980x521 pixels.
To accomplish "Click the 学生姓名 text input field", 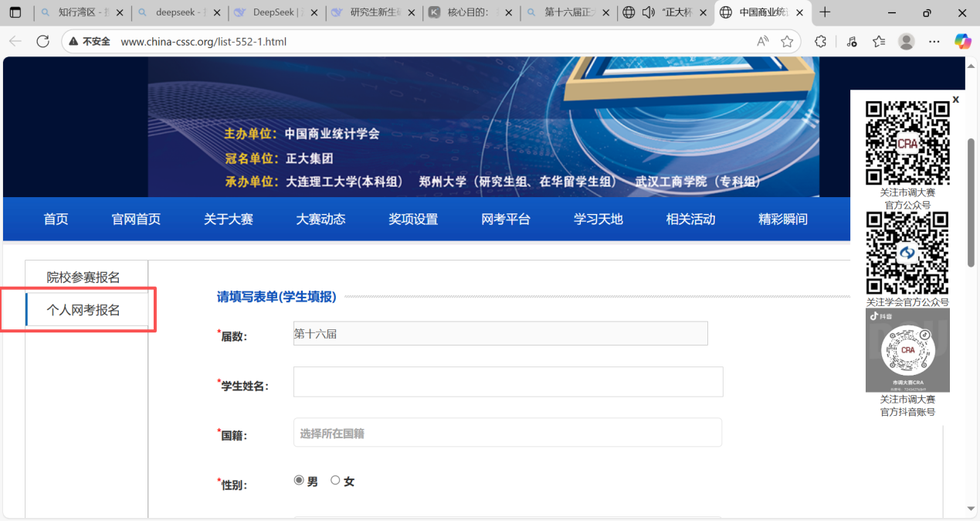I will [507, 382].
